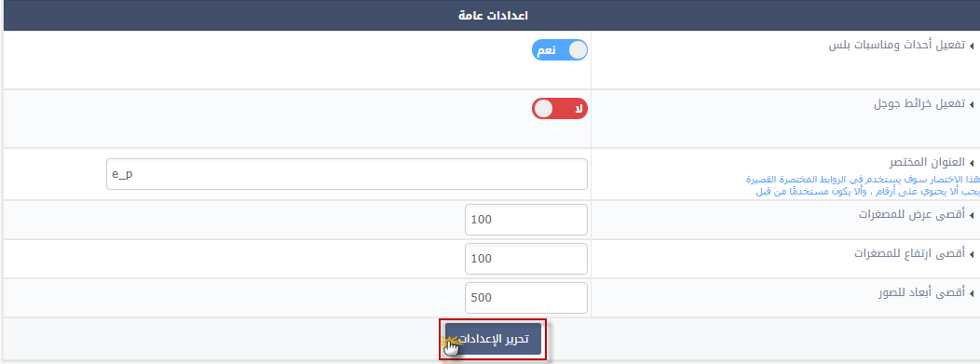Click the triangle bullet next to العنوان المختصر
980x364 pixels.
point(973,163)
